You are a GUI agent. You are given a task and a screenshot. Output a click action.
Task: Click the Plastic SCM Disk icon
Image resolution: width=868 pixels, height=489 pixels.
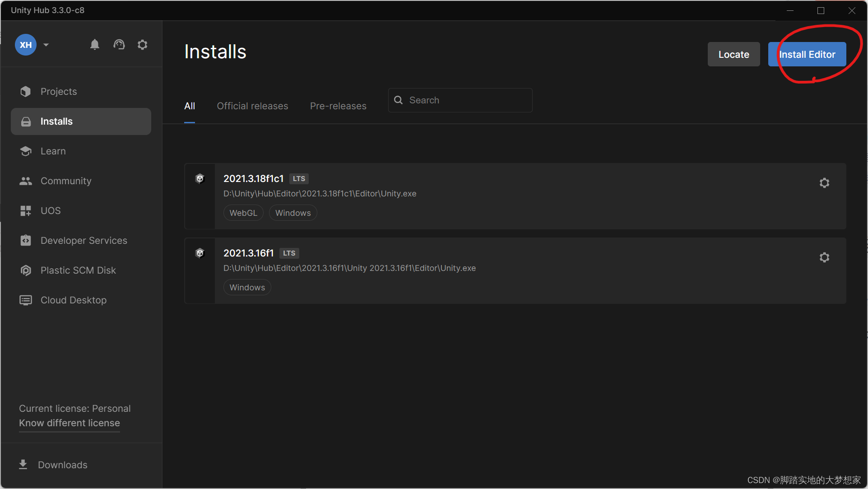tap(26, 270)
